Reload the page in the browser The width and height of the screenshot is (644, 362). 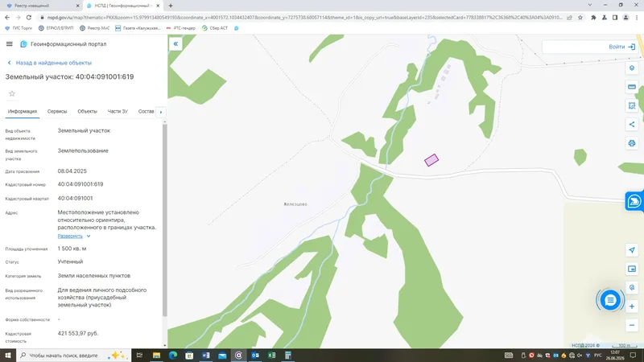pos(29,18)
